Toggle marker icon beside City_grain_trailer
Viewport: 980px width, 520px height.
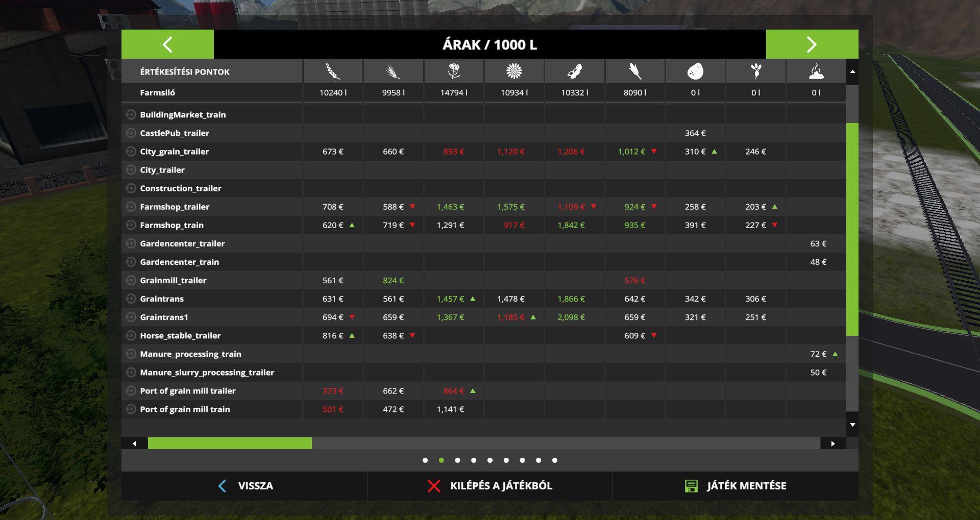pyautogui.click(x=131, y=152)
